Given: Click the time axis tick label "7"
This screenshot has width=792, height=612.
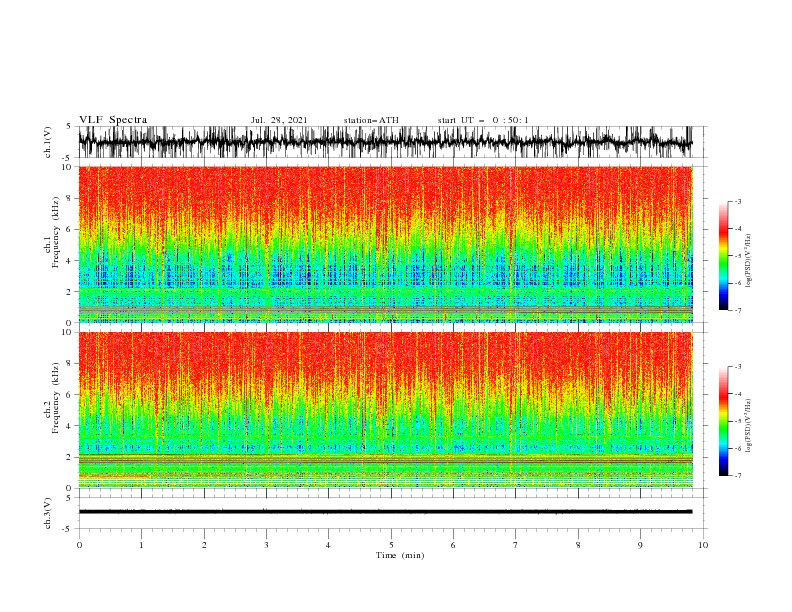Looking at the screenshot, I should [x=516, y=545].
